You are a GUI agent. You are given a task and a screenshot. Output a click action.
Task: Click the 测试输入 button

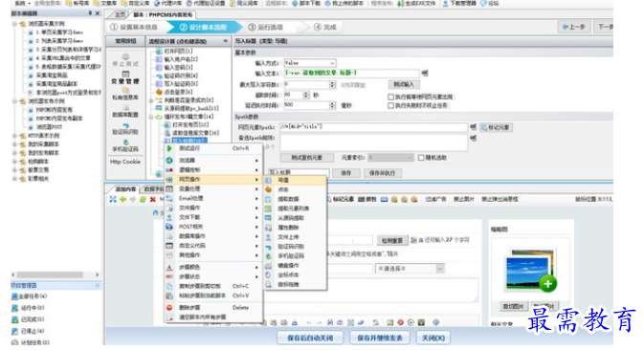pyautogui.click(x=404, y=84)
